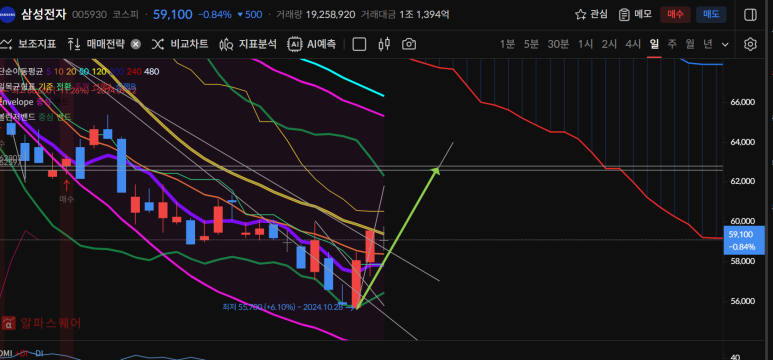The width and height of the screenshot is (773, 360).
Task: Select the 월 monthly timeframe
Action: click(690, 44)
